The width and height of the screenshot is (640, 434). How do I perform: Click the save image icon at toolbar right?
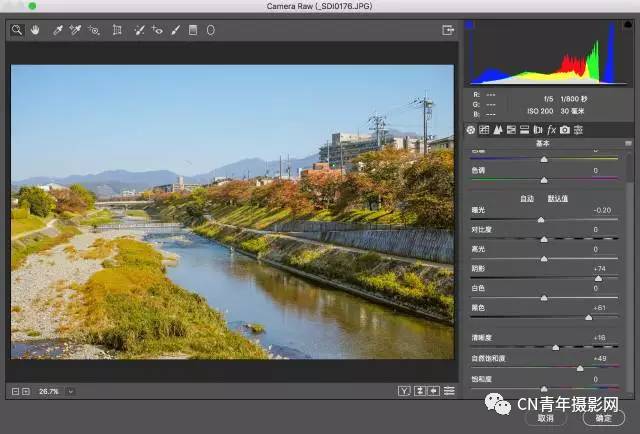pos(447,30)
